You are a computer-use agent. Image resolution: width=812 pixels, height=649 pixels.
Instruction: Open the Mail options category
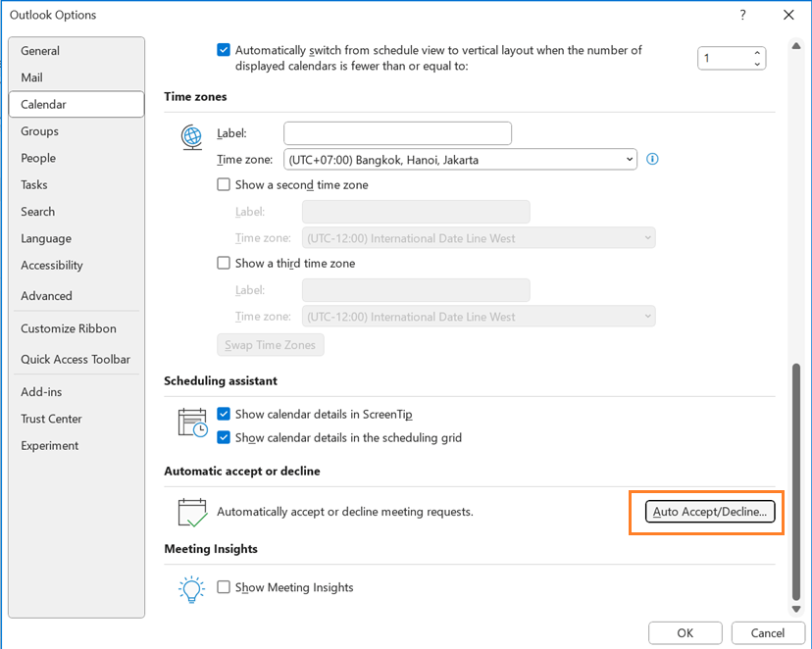click(76, 77)
